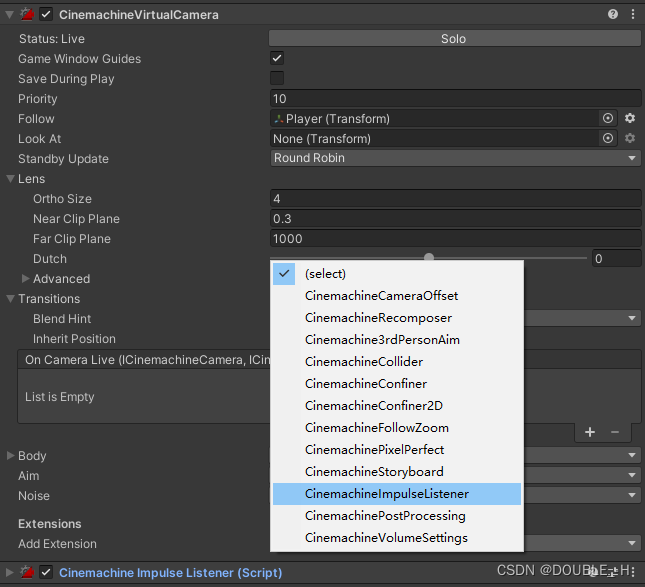Open the Look At gear settings
The height and width of the screenshot is (587, 645).
[x=630, y=138]
